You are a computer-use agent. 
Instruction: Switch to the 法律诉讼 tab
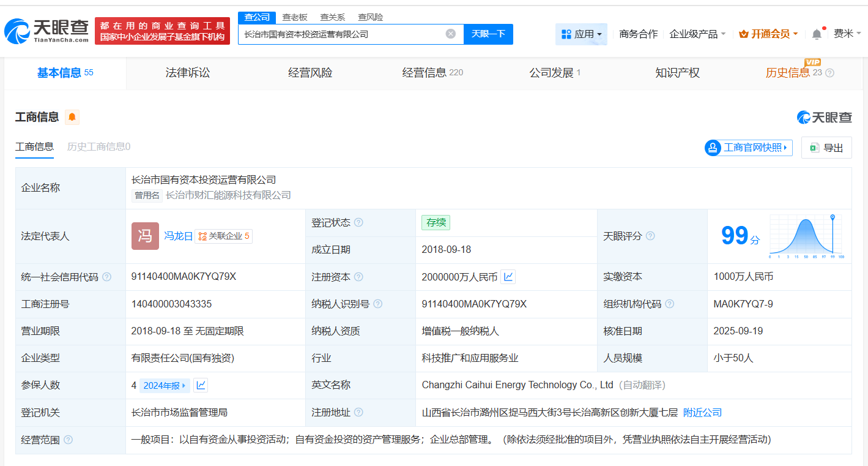point(187,73)
